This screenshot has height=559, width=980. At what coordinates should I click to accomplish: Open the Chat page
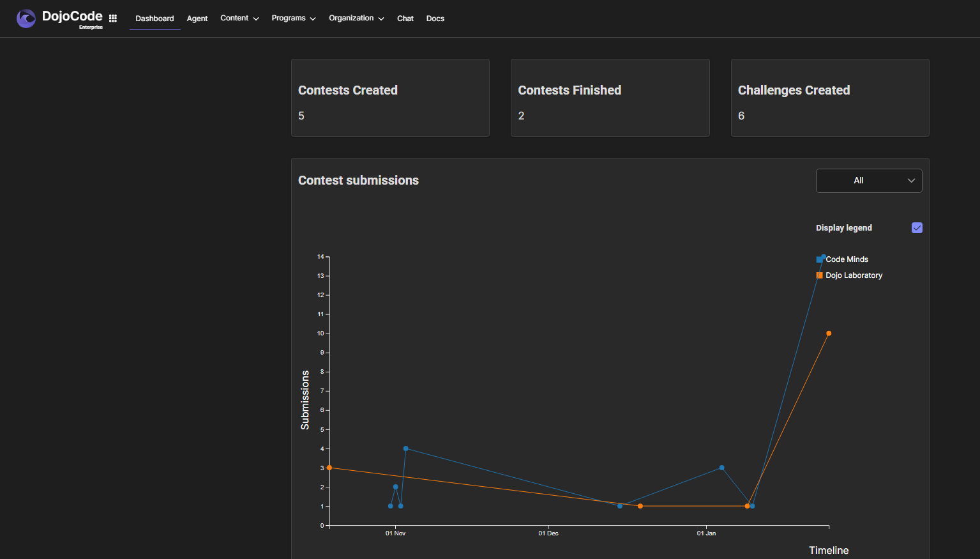click(x=405, y=19)
